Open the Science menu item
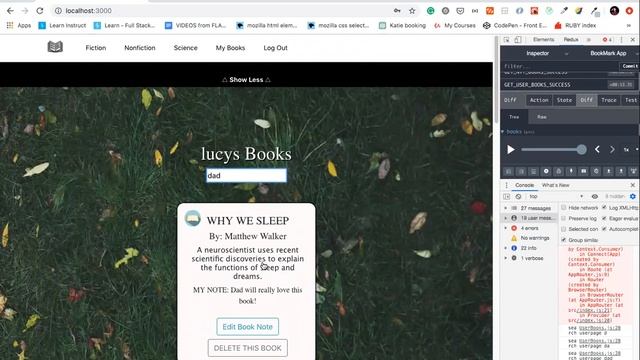Viewport: 640px width, 360px height. [x=186, y=48]
